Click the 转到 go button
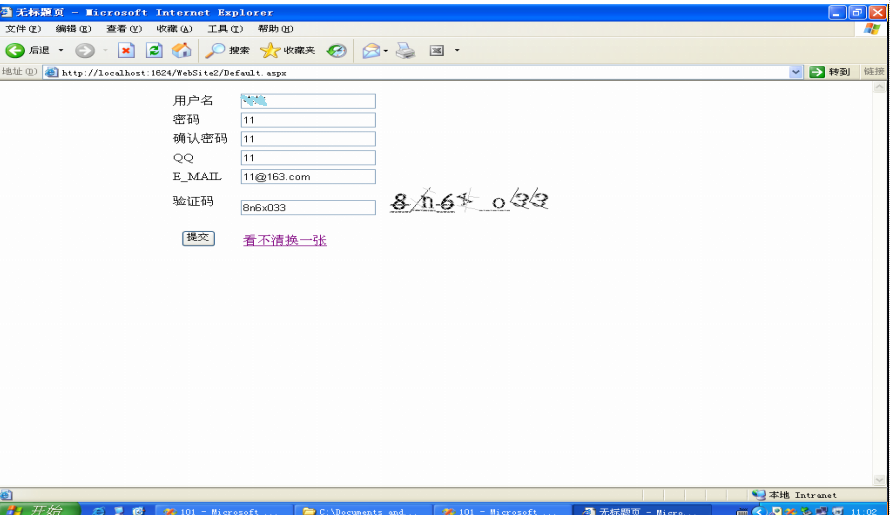 (831, 72)
